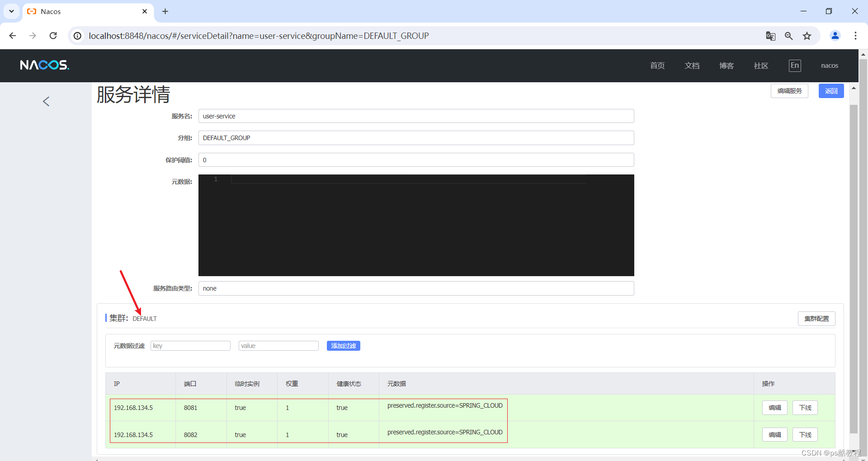Viewport: 868px width, 461px height.
Task: Focus the 保护阈值 field
Action: tap(416, 160)
